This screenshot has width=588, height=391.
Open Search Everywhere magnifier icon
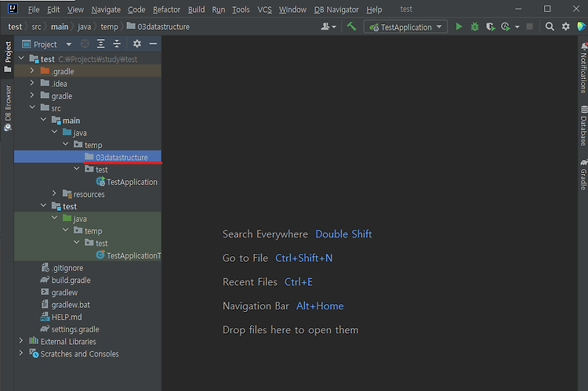pos(550,27)
